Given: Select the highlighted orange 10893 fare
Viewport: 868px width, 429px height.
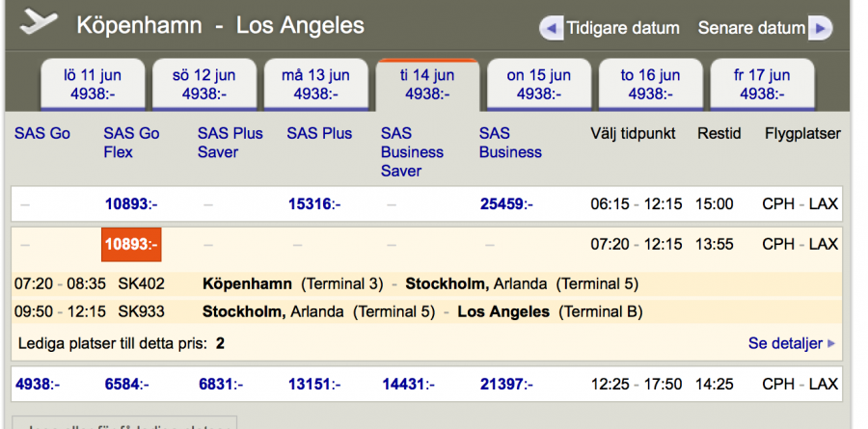Looking at the screenshot, I should [131, 245].
